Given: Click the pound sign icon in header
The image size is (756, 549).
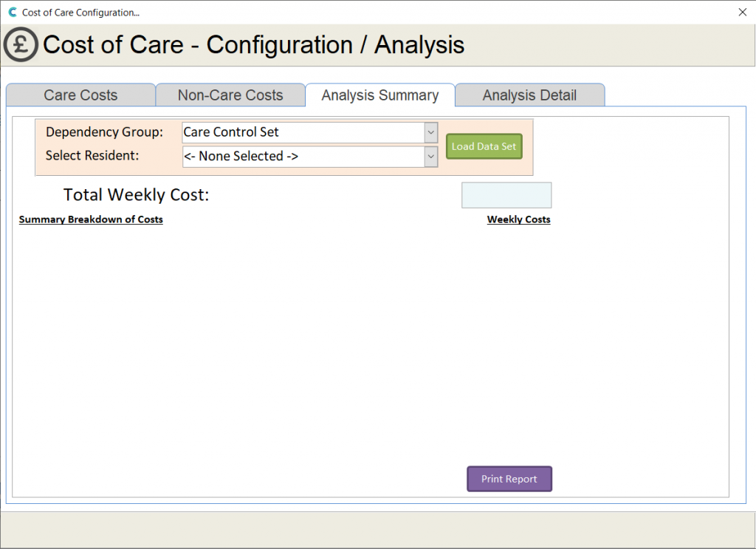Looking at the screenshot, I should (x=21, y=44).
